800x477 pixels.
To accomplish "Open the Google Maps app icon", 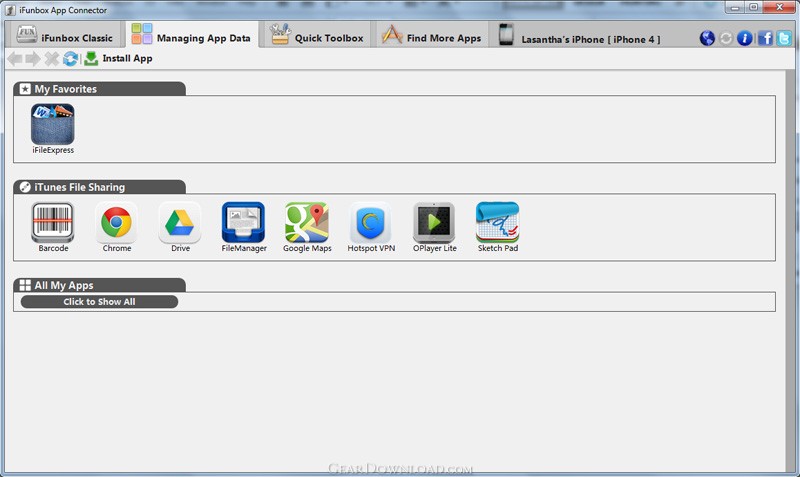I will pos(307,222).
